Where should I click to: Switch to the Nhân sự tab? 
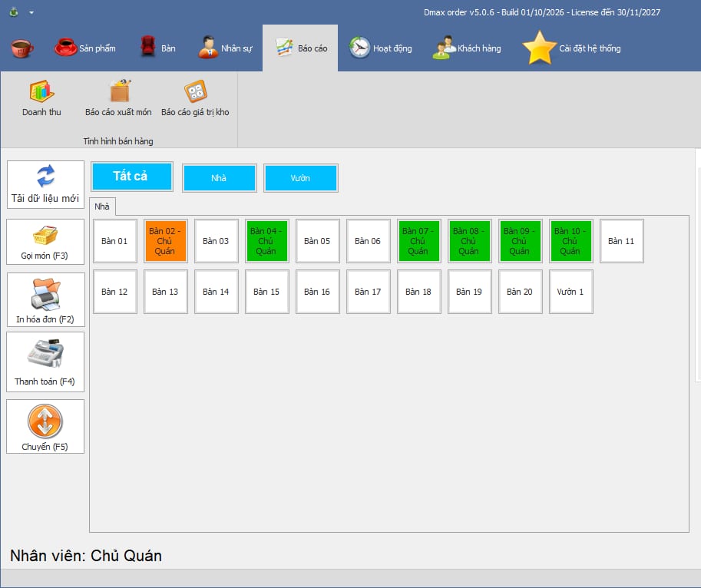pos(225,48)
